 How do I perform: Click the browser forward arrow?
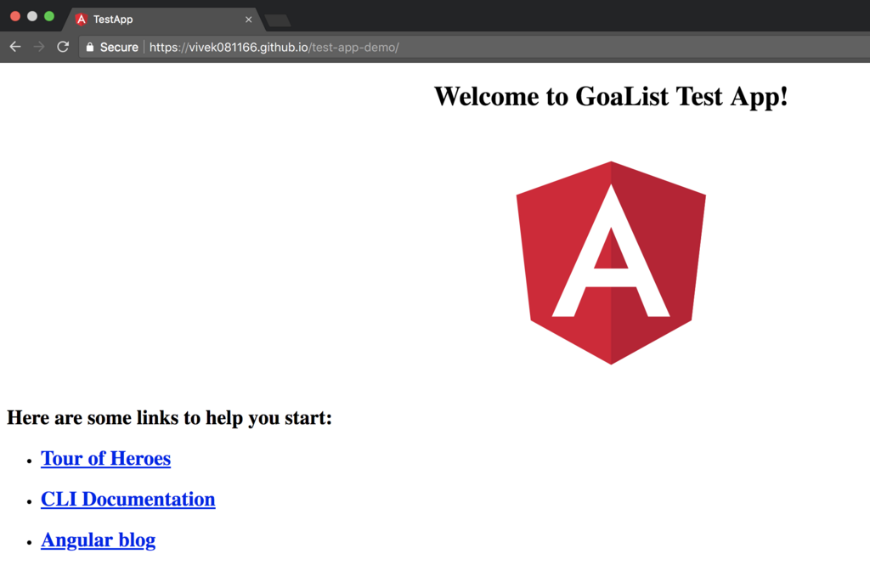[39, 47]
